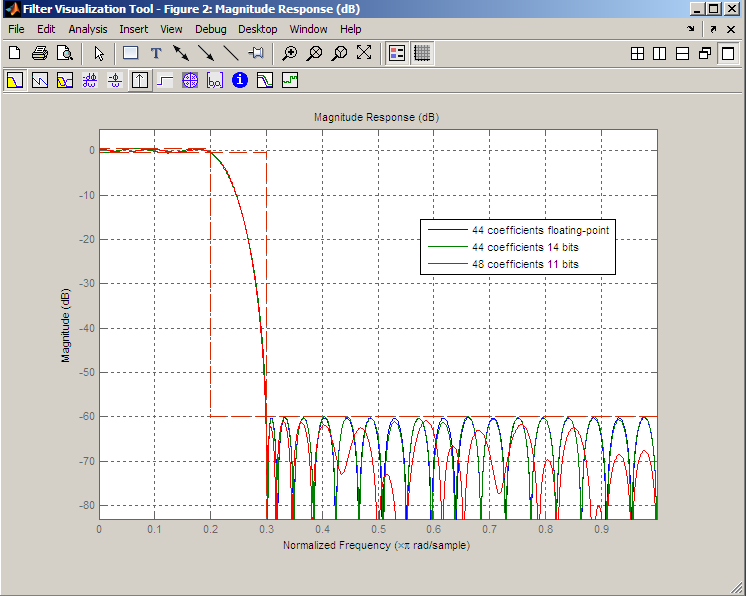This screenshot has width=746, height=596.
Task: Switch to Phase Response analysis
Action: [x=40, y=80]
